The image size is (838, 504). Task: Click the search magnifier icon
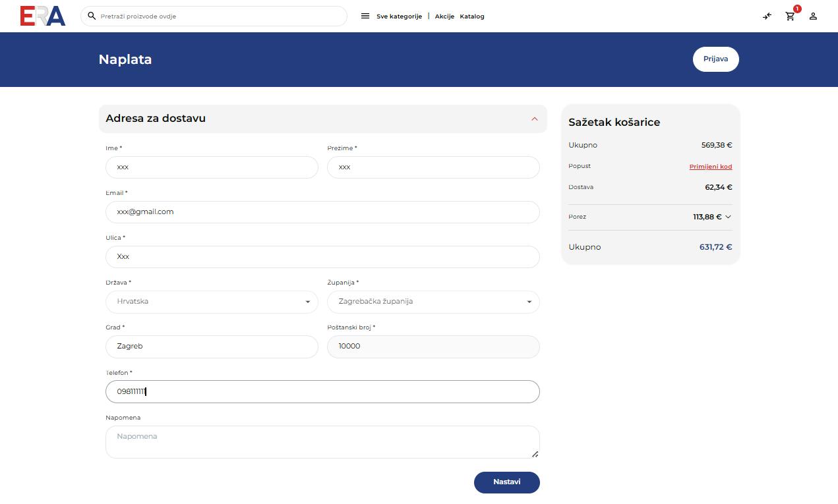pos(92,16)
